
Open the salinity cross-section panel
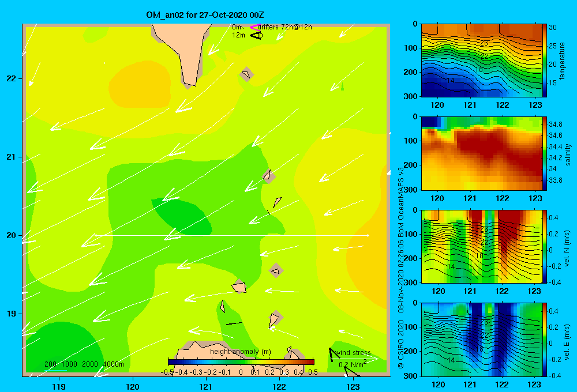pyautogui.click(x=481, y=153)
